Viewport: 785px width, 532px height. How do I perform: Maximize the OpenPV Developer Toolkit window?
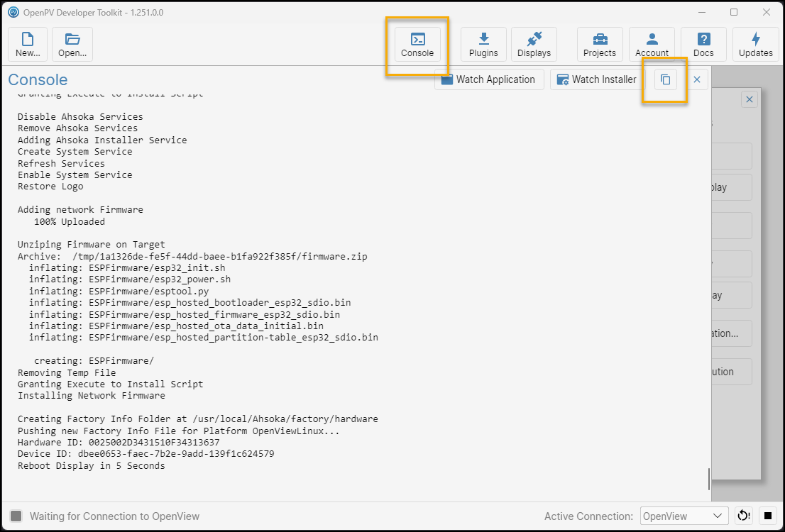(x=734, y=12)
